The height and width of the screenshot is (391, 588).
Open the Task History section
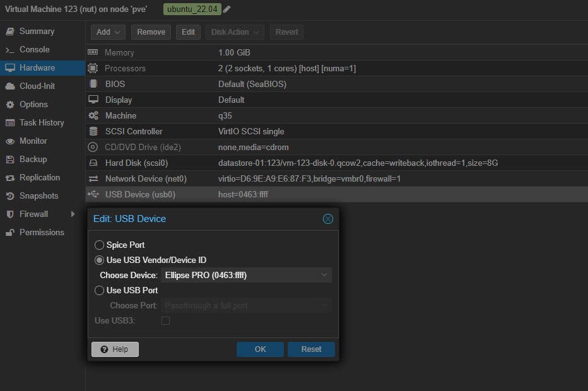tap(42, 123)
